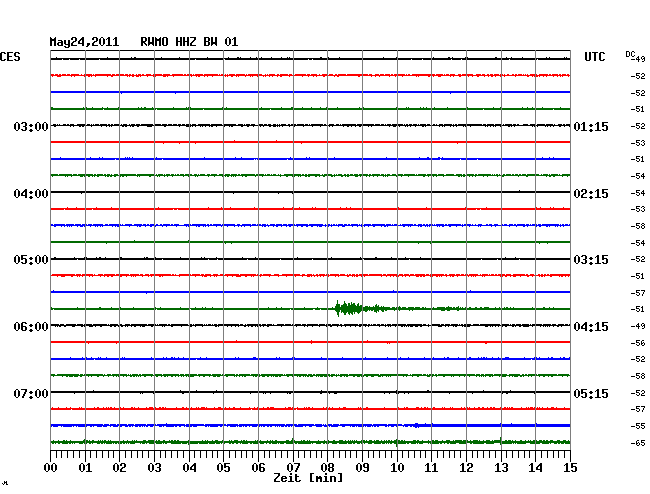This screenshot has height=494, width=650.
Task: Click minute tick label 14
Action: [535, 467]
